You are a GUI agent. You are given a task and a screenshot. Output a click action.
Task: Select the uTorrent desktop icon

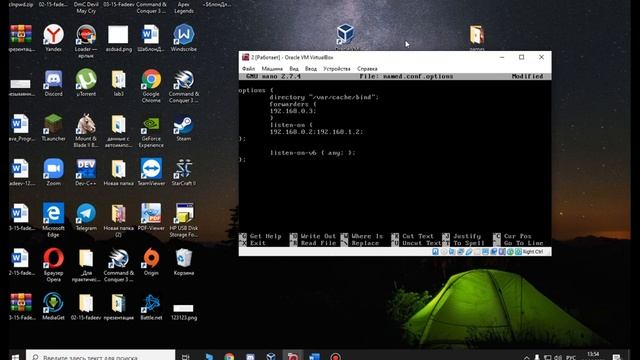[86, 83]
